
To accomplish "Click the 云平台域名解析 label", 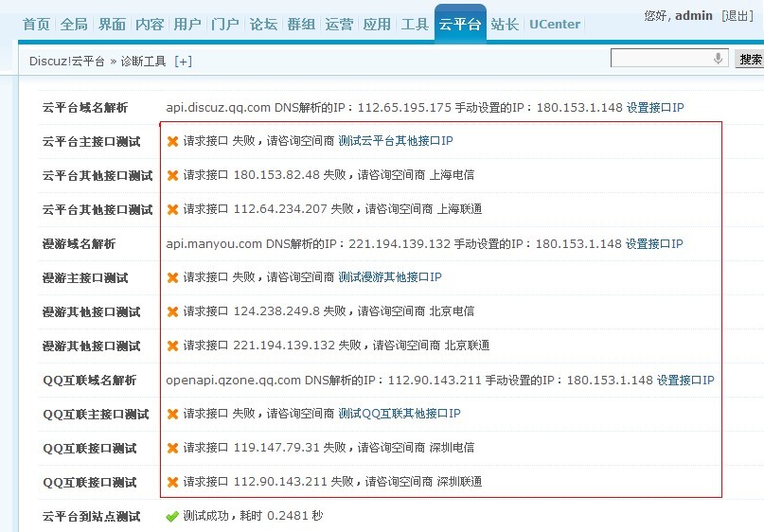I will [85, 108].
